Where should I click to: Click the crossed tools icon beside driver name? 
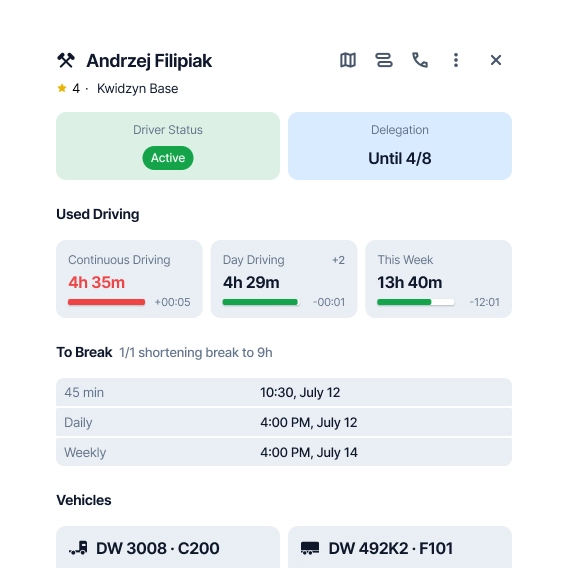tap(66, 60)
